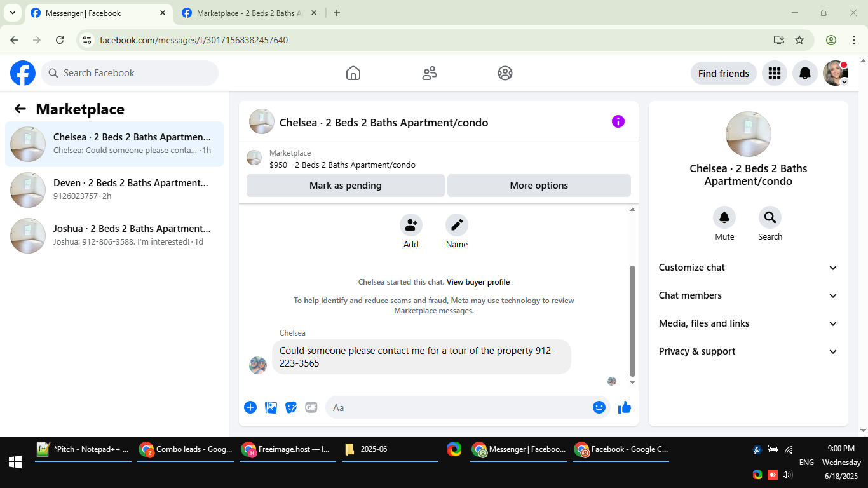Expand the Privacy & support section
This screenshot has width=868, height=488.
(x=749, y=351)
